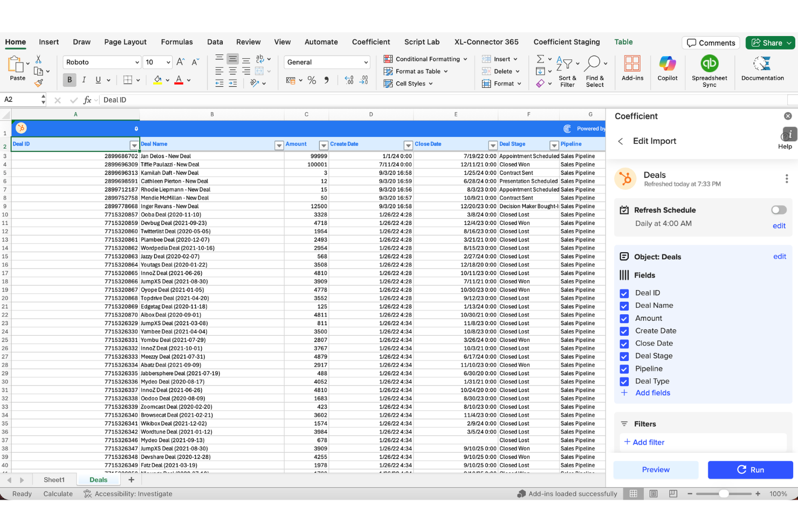Image resolution: width=798 pixels, height=532 pixels.
Task: Open the Cell Styles gallery
Action: pyautogui.click(x=409, y=84)
